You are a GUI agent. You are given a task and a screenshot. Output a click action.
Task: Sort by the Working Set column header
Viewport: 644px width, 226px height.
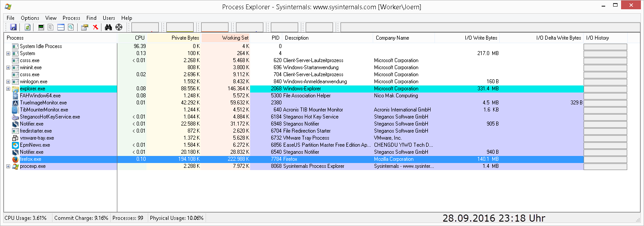tap(235, 38)
